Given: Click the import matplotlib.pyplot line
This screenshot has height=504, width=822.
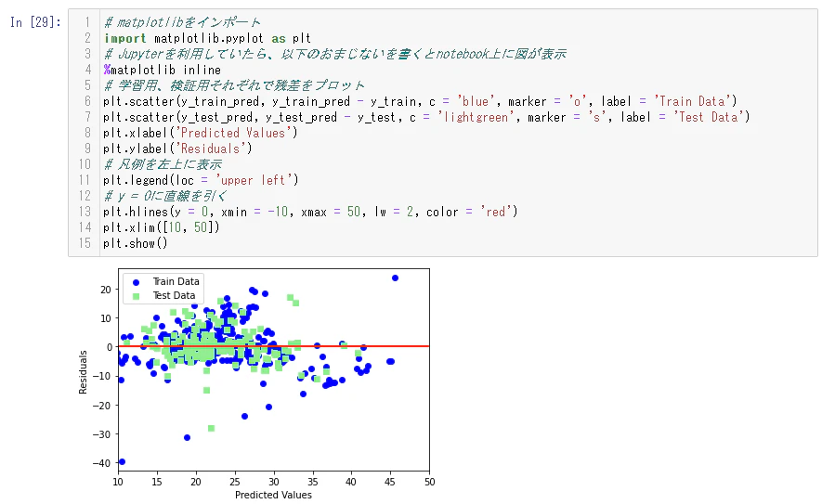Looking at the screenshot, I should click(207, 38).
